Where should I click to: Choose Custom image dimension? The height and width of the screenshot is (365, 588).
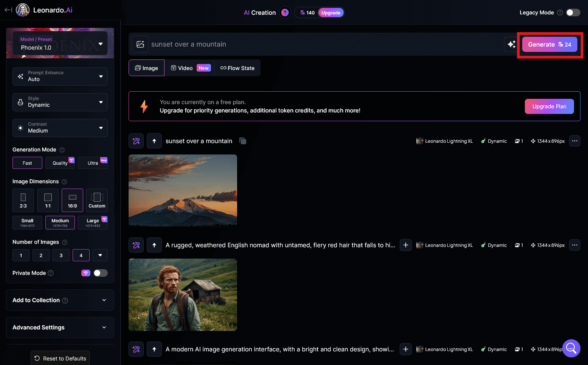[x=97, y=200]
